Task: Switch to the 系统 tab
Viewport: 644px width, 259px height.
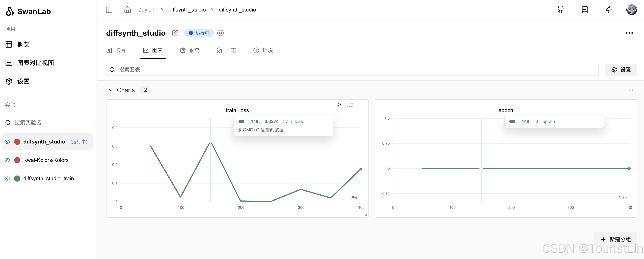Action: tap(190, 50)
